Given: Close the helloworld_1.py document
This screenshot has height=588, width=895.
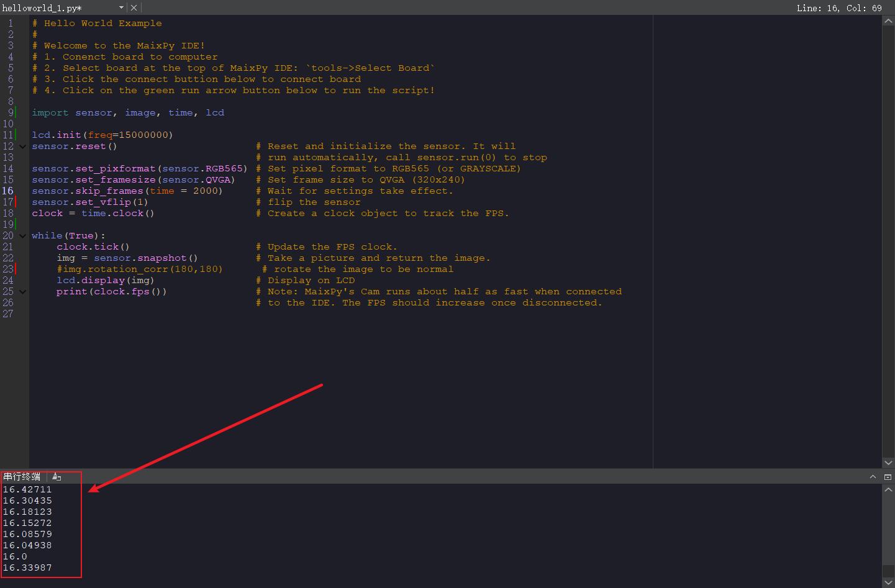Looking at the screenshot, I should [134, 7].
